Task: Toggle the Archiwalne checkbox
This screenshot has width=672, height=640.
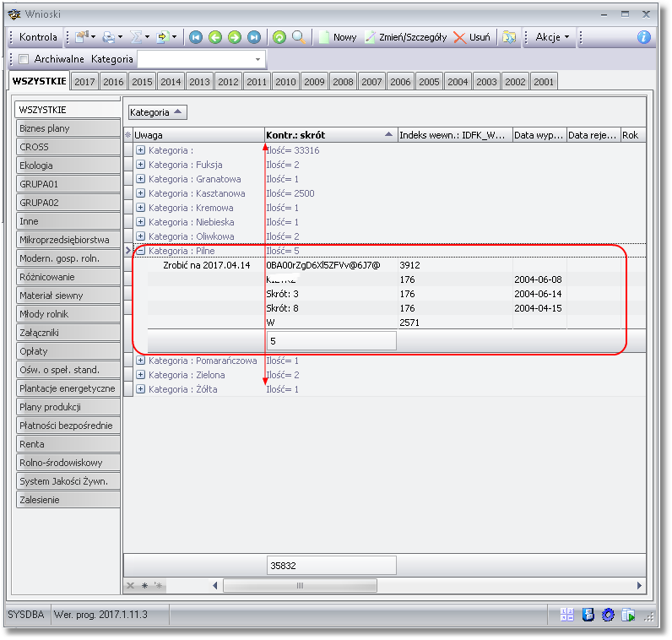Action: [x=24, y=59]
